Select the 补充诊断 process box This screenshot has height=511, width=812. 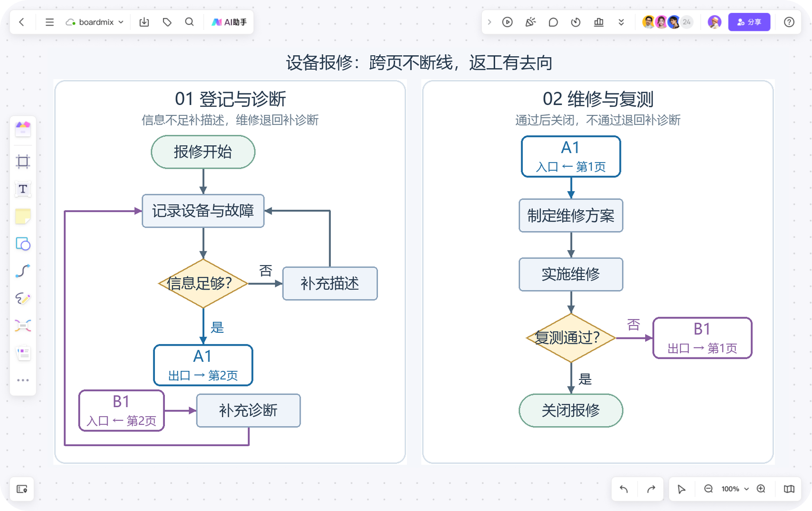(x=248, y=410)
